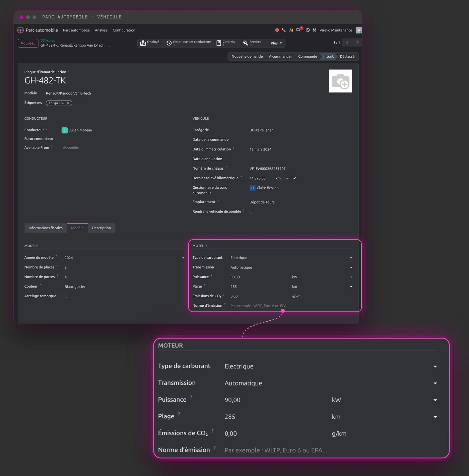Enable Attelage remorque checkbox
Screen dimensions: 469x476
pos(66,296)
